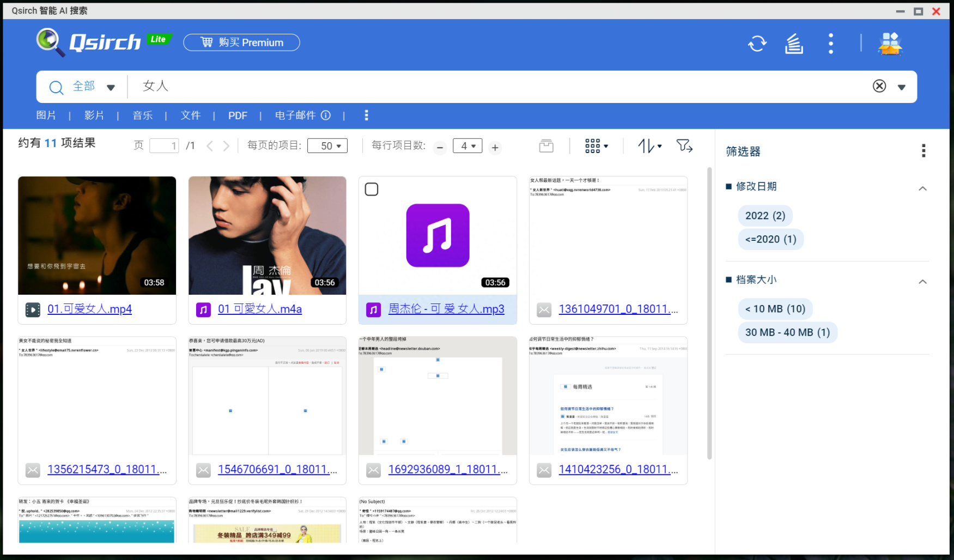Go to next results page
This screenshot has height=560, width=954.
pyautogui.click(x=226, y=146)
